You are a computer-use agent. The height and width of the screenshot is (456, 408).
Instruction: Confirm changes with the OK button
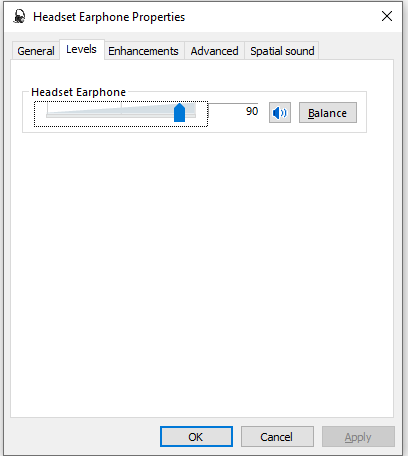tap(196, 437)
